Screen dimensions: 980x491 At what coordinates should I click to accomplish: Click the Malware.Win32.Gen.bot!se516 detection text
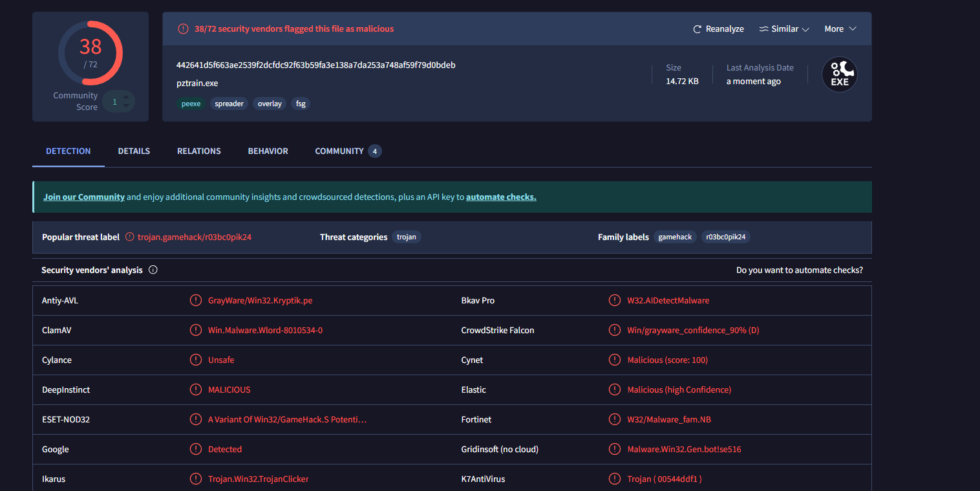tap(685, 450)
